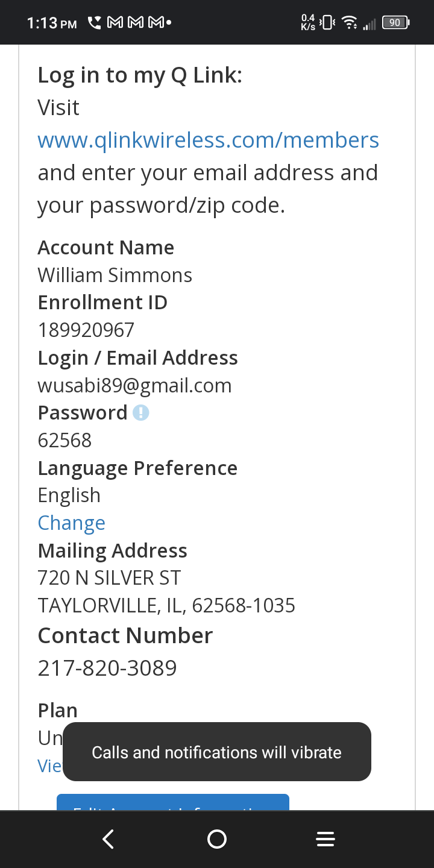Tap the Calls and notifications will vibrate toast

tap(217, 752)
